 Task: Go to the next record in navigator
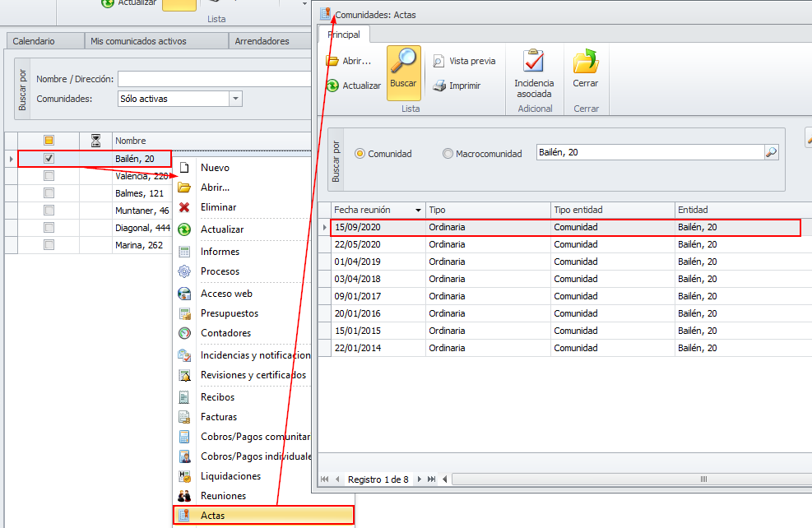coord(419,479)
